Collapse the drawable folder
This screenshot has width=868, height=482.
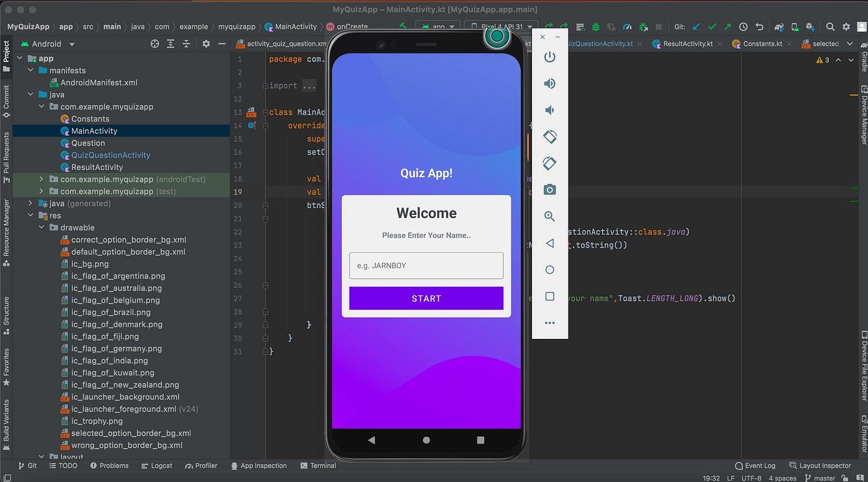(42, 228)
